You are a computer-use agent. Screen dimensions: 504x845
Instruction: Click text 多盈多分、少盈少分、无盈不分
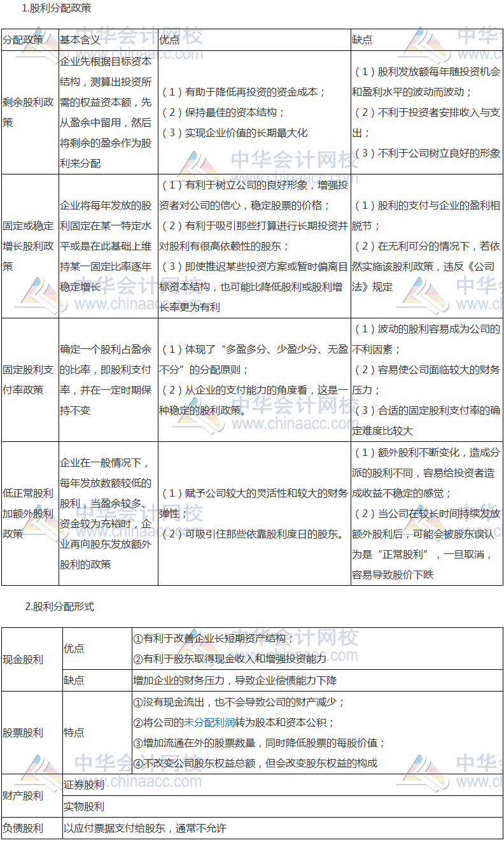click(253, 359)
